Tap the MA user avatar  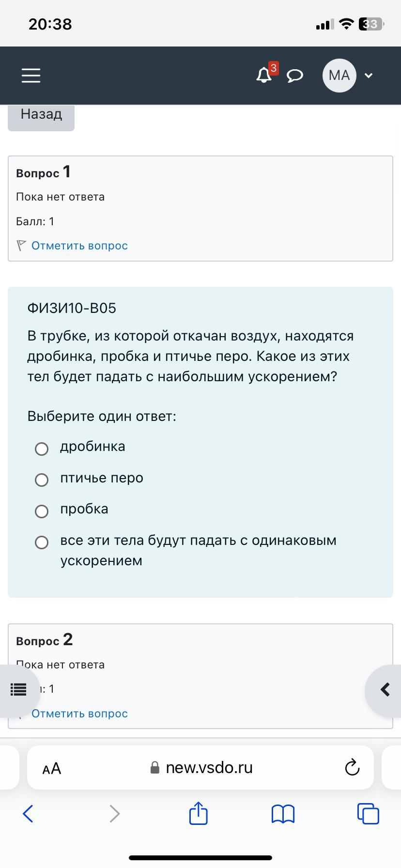tap(339, 75)
